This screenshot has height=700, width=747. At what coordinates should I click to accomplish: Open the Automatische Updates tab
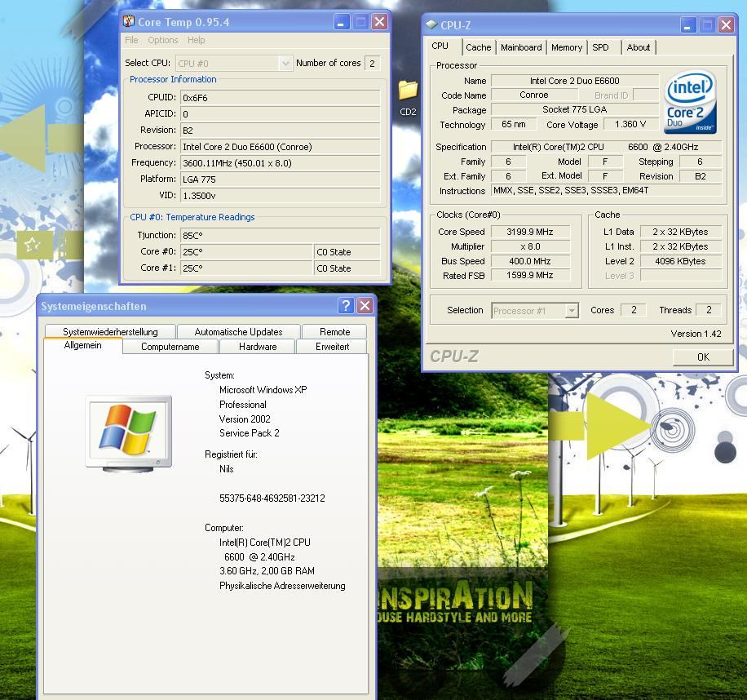238,332
